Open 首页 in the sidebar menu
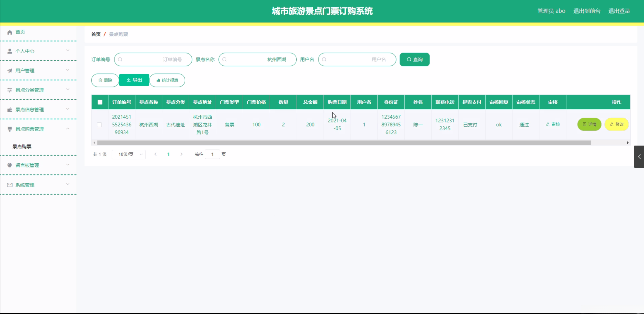This screenshot has width=644, height=314. click(x=20, y=32)
